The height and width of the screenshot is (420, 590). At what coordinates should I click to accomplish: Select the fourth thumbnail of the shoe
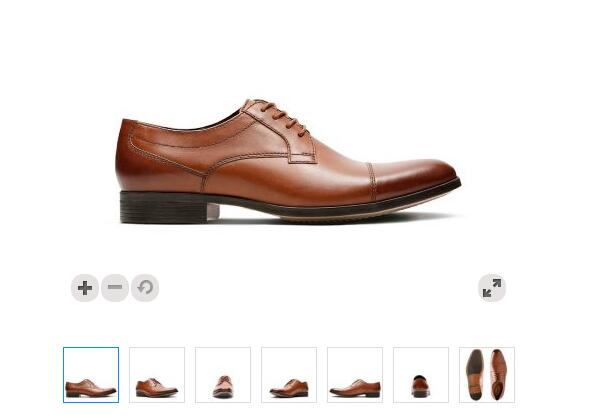click(x=289, y=375)
